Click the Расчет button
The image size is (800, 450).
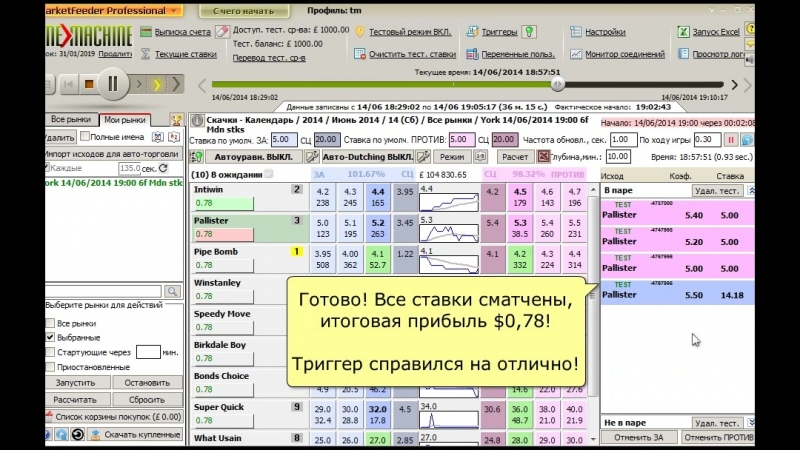pos(515,157)
